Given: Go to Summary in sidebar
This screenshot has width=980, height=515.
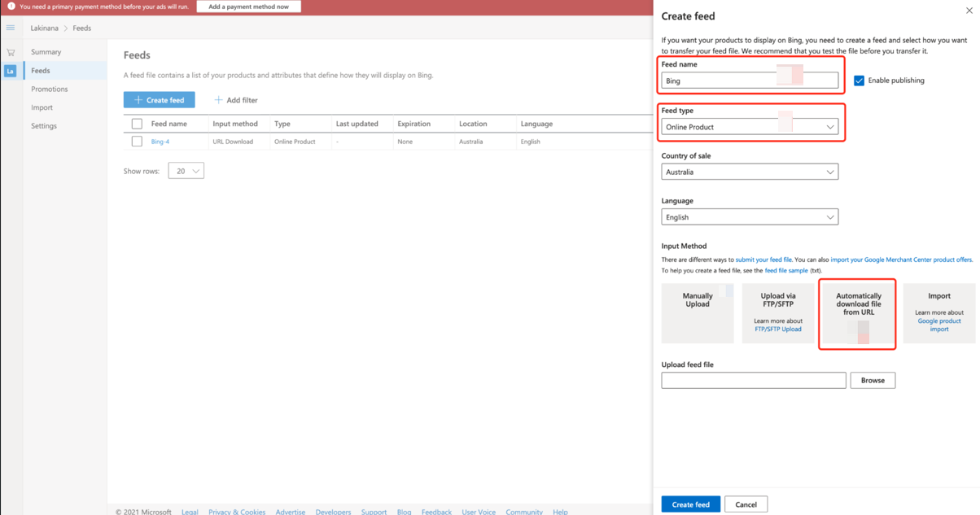Looking at the screenshot, I should [x=46, y=52].
